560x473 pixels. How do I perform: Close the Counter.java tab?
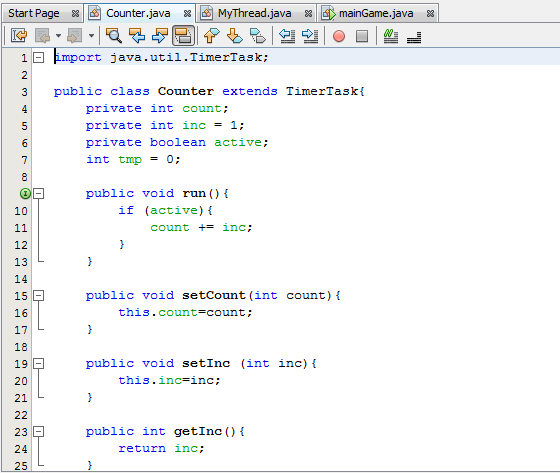[x=187, y=14]
